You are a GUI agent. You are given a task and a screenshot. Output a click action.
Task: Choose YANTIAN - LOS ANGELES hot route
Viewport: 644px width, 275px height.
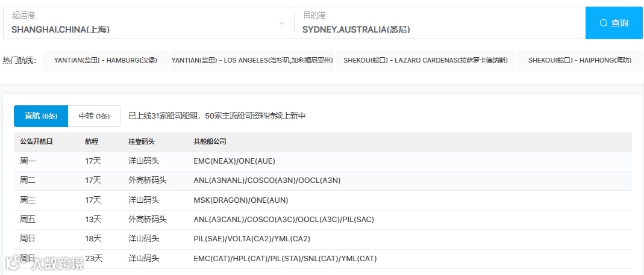click(x=252, y=61)
